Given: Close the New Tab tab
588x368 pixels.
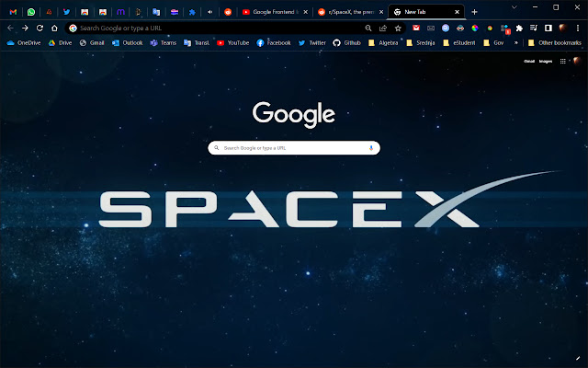Looking at the screenshot, I should [457, 12].
